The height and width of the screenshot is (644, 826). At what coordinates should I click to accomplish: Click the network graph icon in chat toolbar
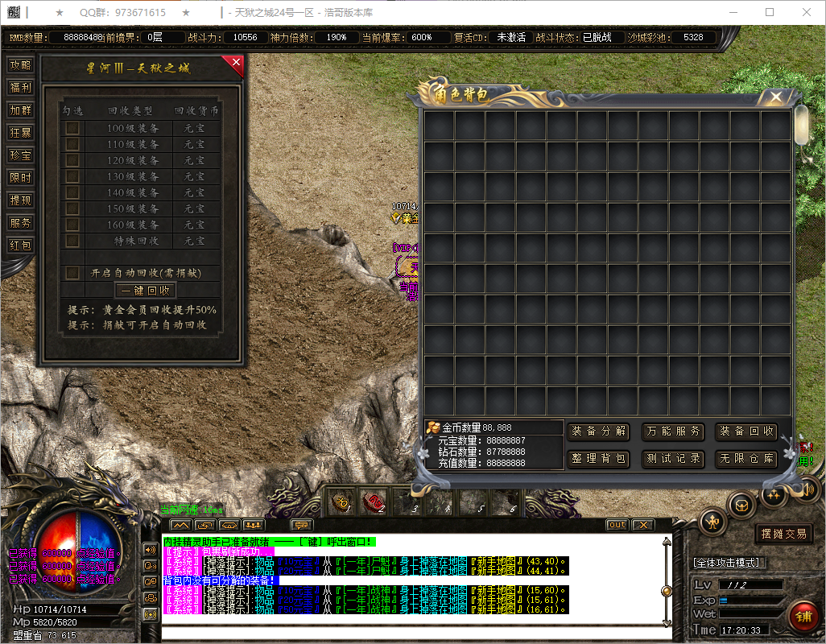pyautogui.click(x=180, y=524)
